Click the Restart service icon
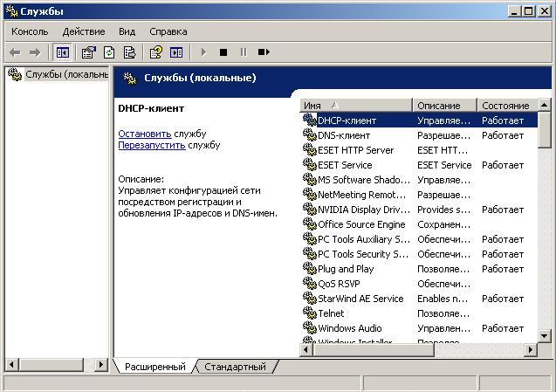Image resolution: width=556 pixels, height=392 pixels. tap(264, 52)
